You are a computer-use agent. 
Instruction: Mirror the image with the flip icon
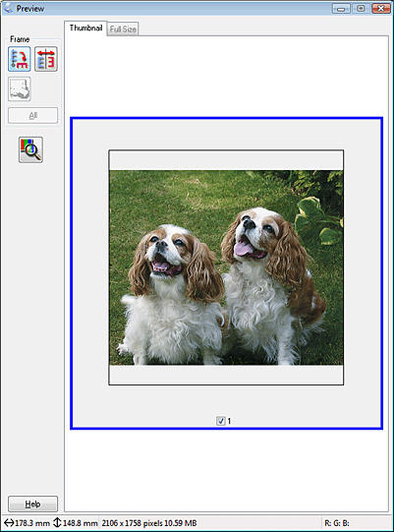click(x=46, y=59)
